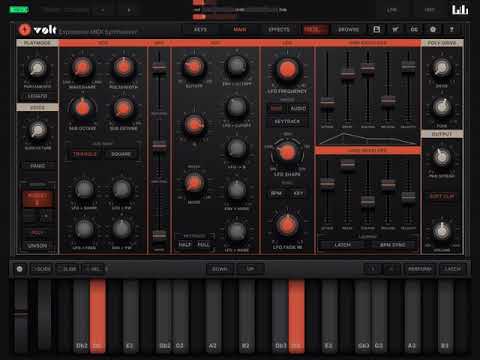480x360 pixels.
Task: Click the LFO Fade In knob
Action: pyautogui.click(x=287, y=226)
